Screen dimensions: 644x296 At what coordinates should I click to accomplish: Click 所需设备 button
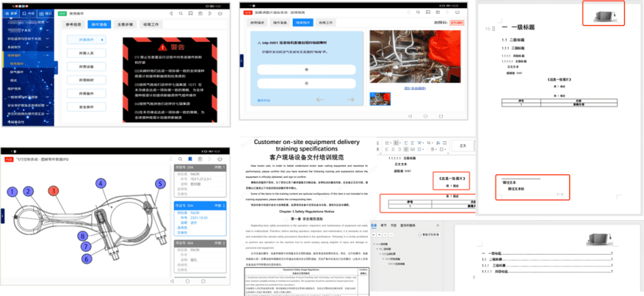[87, 66]
